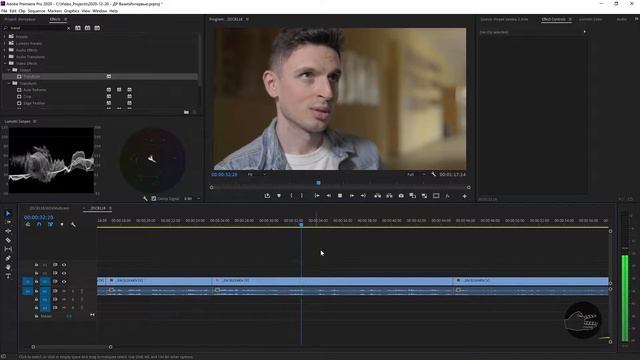The height and width of the screenshot is (360, 640).
Task: Click the blue timeline timecode field
Action: [x=38, y=218]
